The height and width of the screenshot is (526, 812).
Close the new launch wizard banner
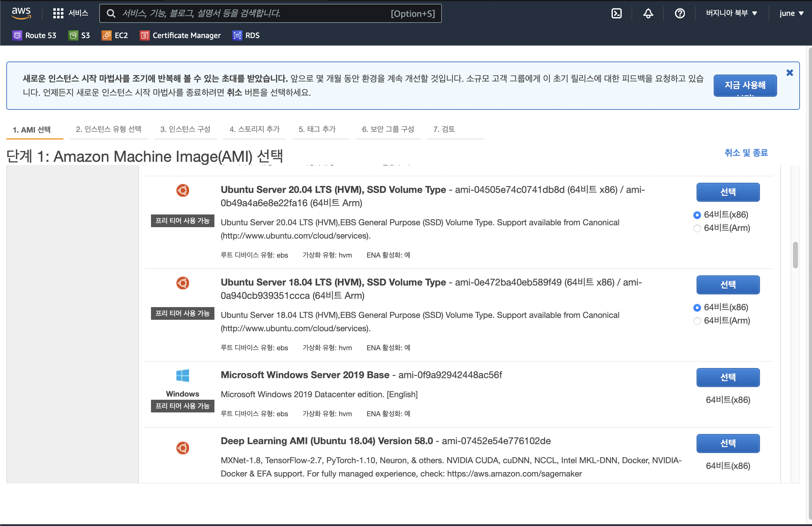pyautogui.click(x=789, y=73)
